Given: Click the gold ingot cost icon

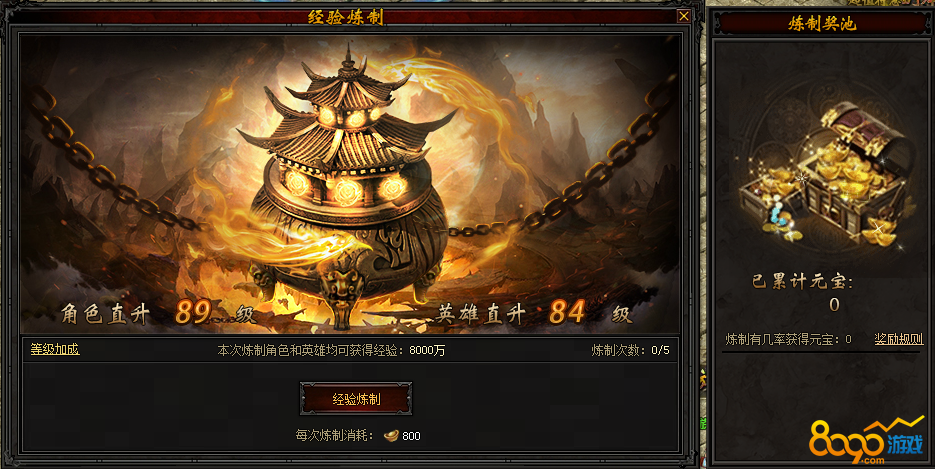Looking at the screenshot, I should [391, 436].
